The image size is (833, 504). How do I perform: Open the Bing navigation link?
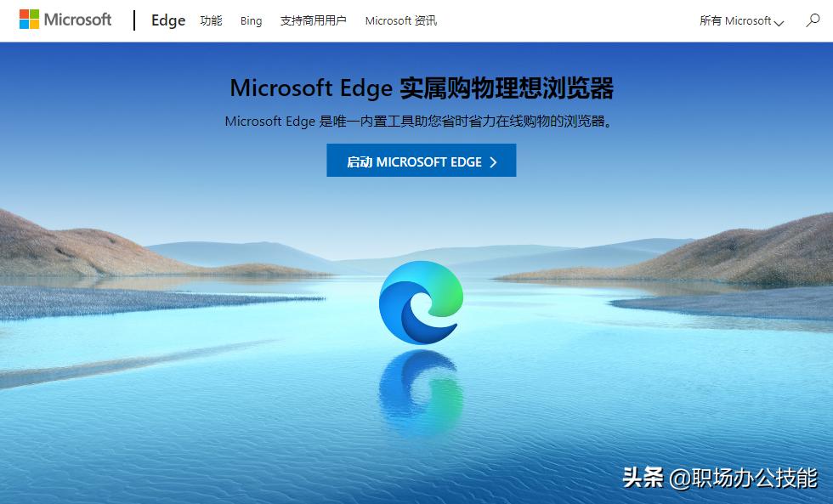tap(251, 20)
